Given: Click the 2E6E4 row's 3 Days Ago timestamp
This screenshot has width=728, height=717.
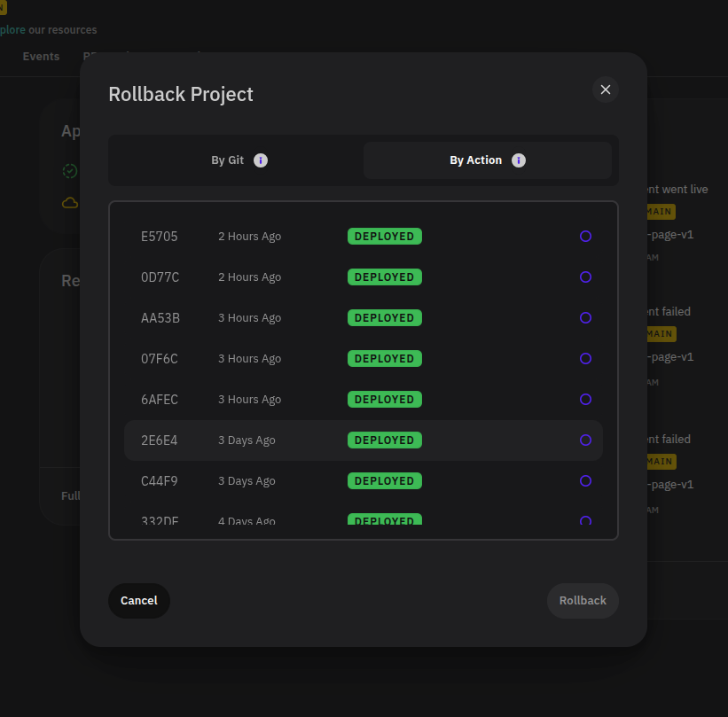Looking at the screenshot, I should [x=247, y=440].
